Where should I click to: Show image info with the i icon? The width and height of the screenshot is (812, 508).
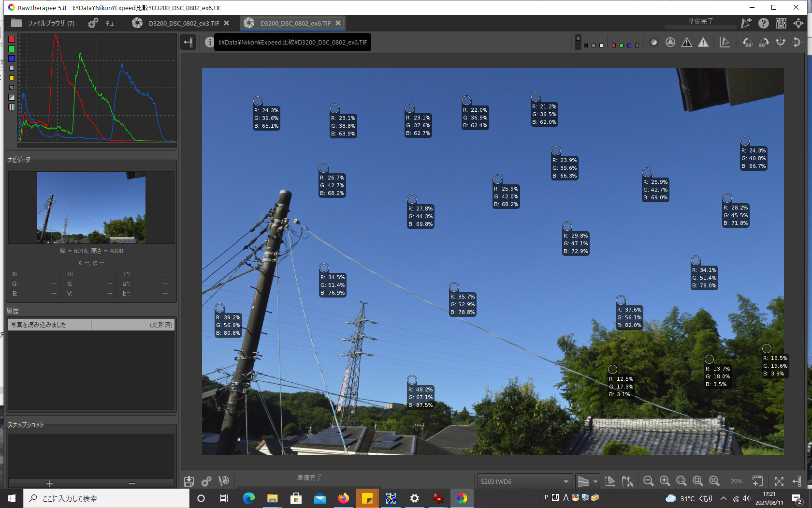point(209,42)
